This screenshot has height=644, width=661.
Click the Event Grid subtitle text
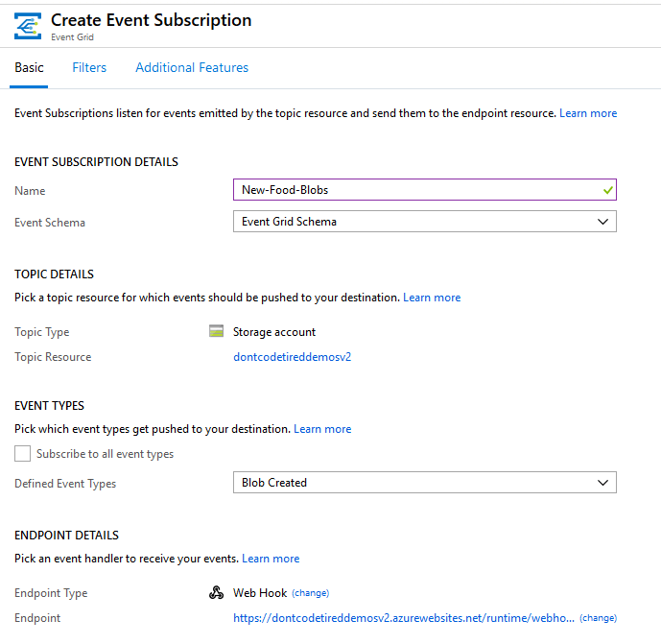coord(72,37)
